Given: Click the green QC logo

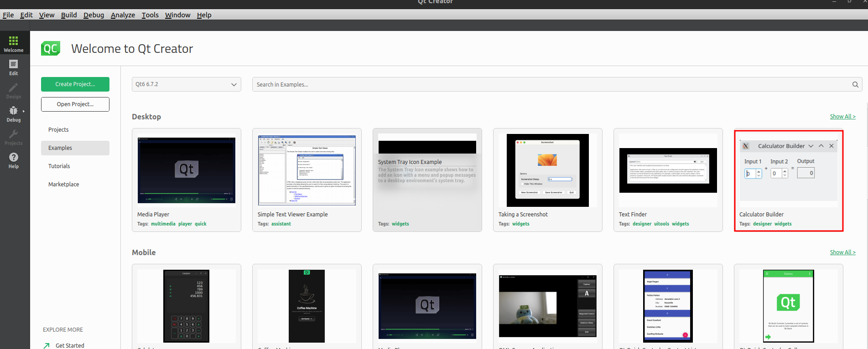Looking at the screenshot, I should tap(51, 48).
